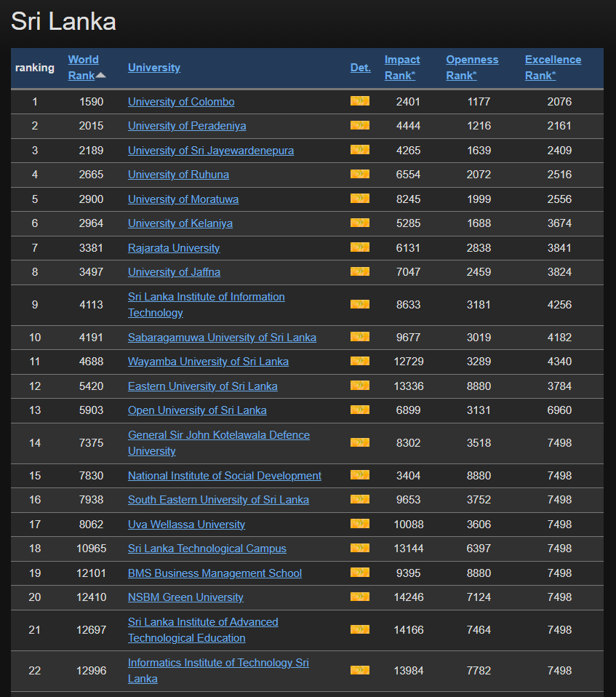Image resolution: width=616 pixels, height=697 pixels.
Task: Visit General Sir John Kotelawala Defence University
Action: (219, 443)
